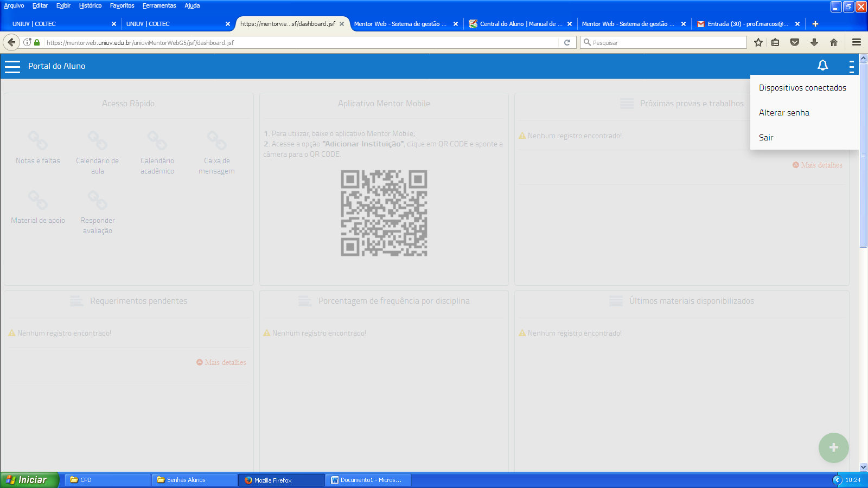Viewport: 868px width, 488px height.
Task: Open the Histórico menu
Action: (90, 5)
